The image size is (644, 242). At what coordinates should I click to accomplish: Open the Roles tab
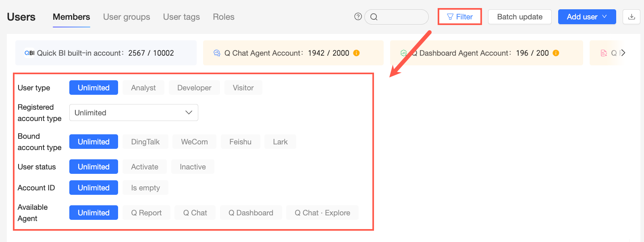pos(224,17)
